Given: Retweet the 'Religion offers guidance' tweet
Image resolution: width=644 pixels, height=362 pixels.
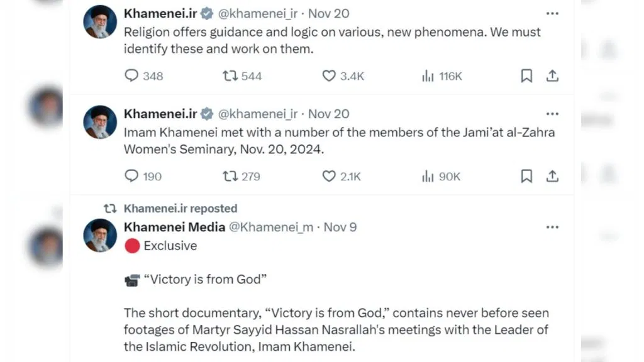Looking at the screenshot, I should [230, 76].
